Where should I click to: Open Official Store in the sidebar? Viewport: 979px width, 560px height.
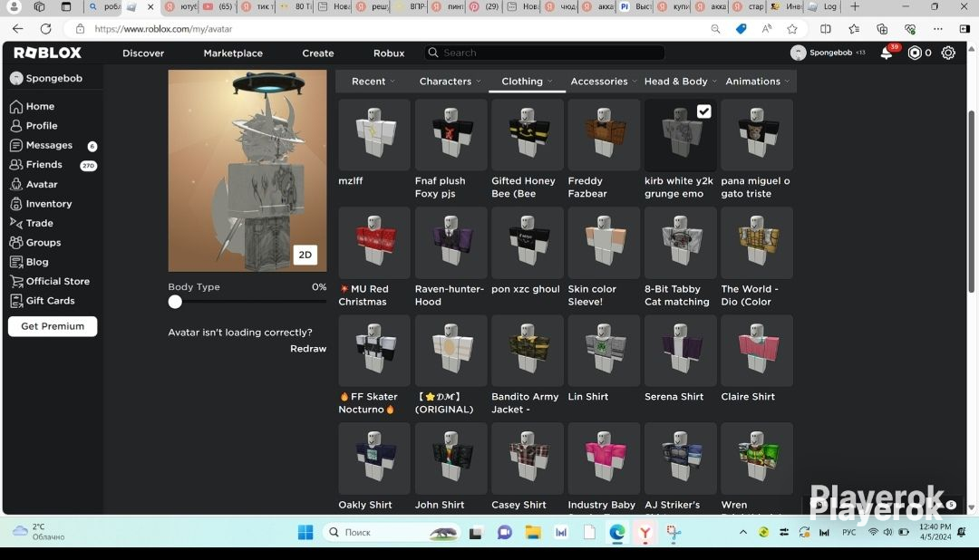pos(50,281)
